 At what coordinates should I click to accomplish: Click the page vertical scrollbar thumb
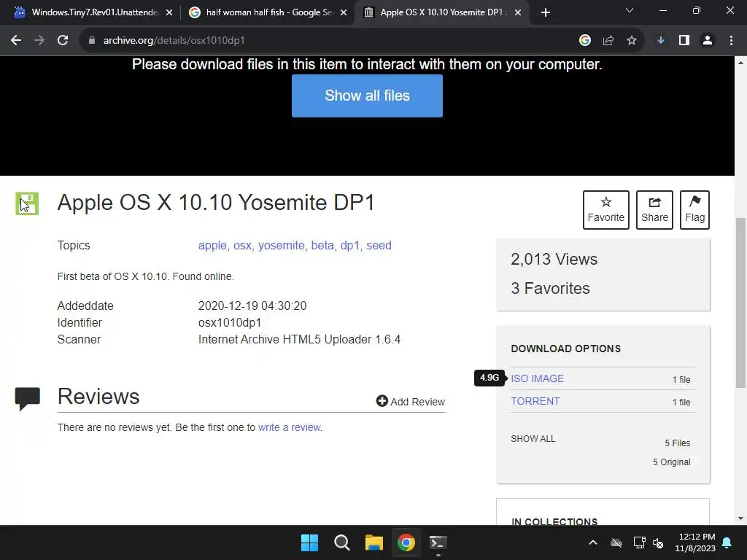(x=740, y=303)
